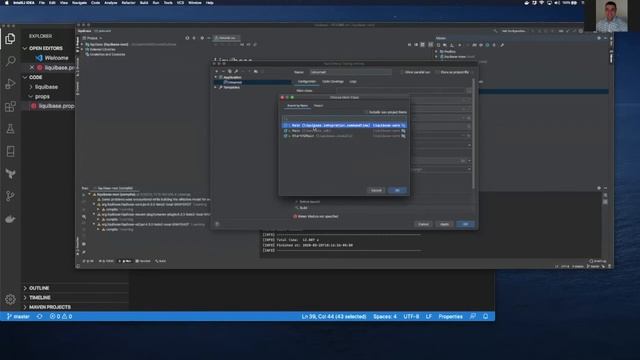The width and height of the screenshot is (640, 360).
Task: Click the Apple menu icon
Action: 7,2
